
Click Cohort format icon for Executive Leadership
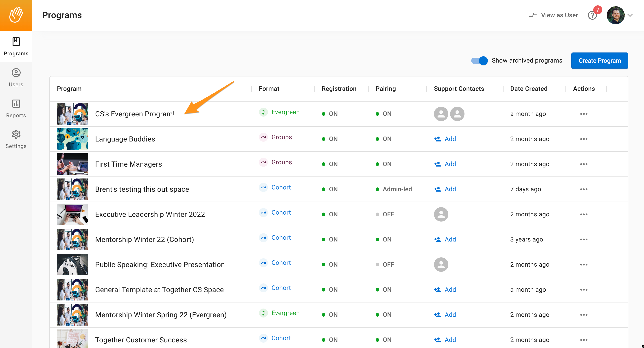pos(263,213)
